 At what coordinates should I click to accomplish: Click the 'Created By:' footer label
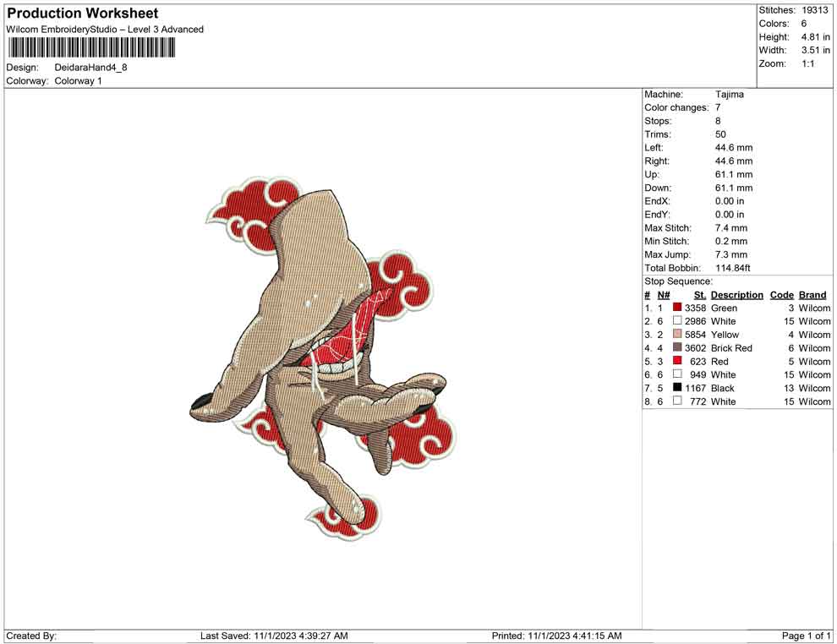click(x=31, y=636)
